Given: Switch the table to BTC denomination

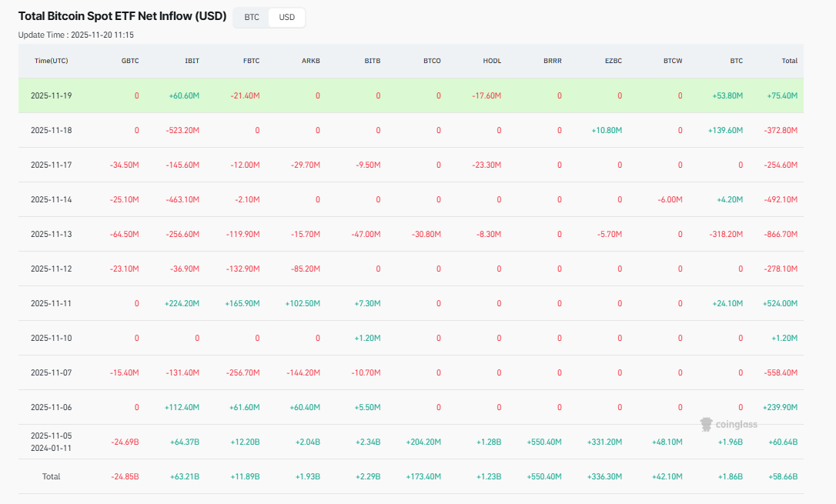Looking at the screenshot, I should tap(250, 17).
